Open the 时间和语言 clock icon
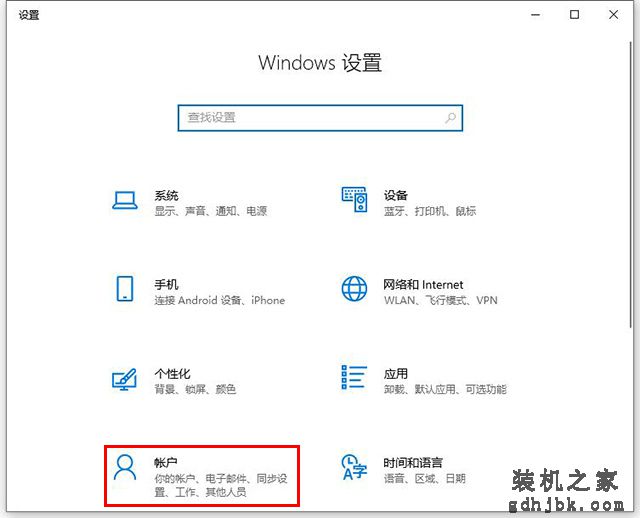 (x=354, y=467)
